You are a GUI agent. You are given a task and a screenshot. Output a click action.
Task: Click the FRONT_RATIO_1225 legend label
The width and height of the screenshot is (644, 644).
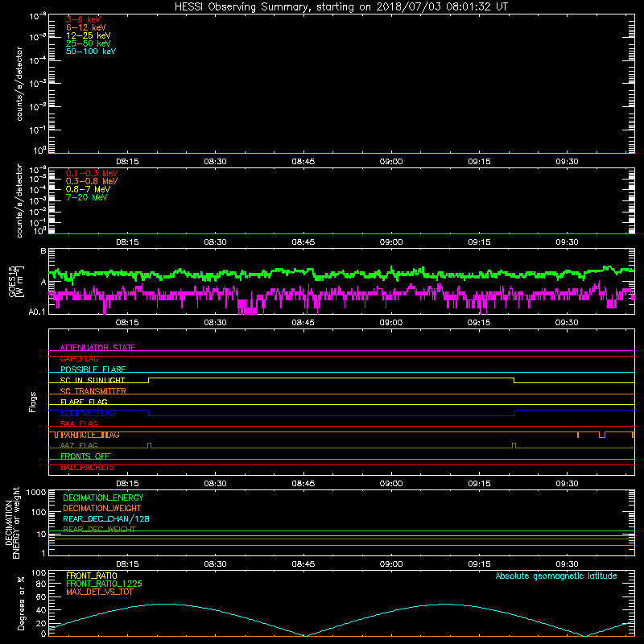[104, 584]
